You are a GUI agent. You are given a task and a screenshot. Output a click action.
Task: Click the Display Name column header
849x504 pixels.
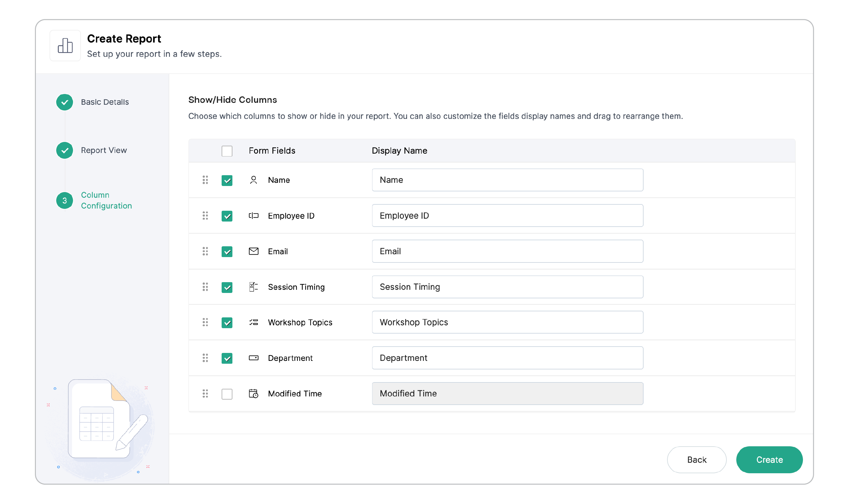click(x=399, y=151)
